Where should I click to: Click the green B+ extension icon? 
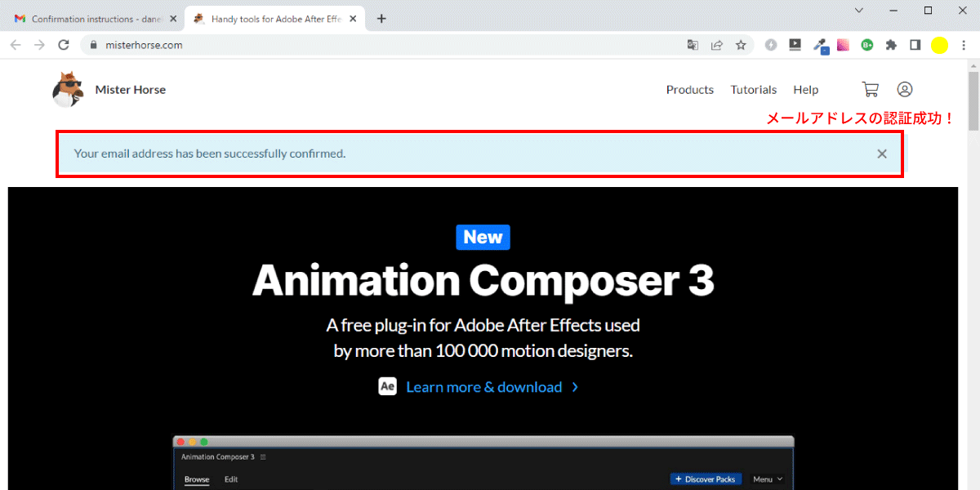click(867, 45)
